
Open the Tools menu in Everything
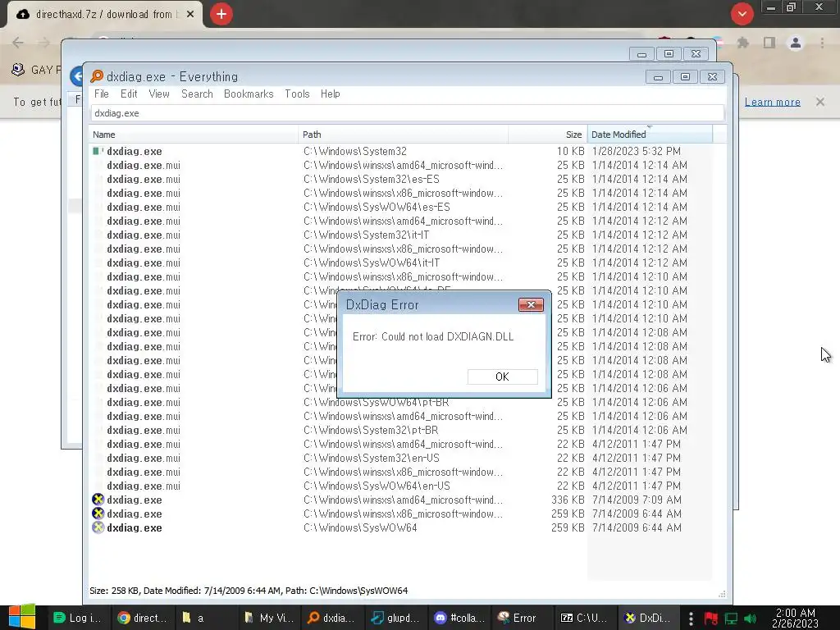297,94
